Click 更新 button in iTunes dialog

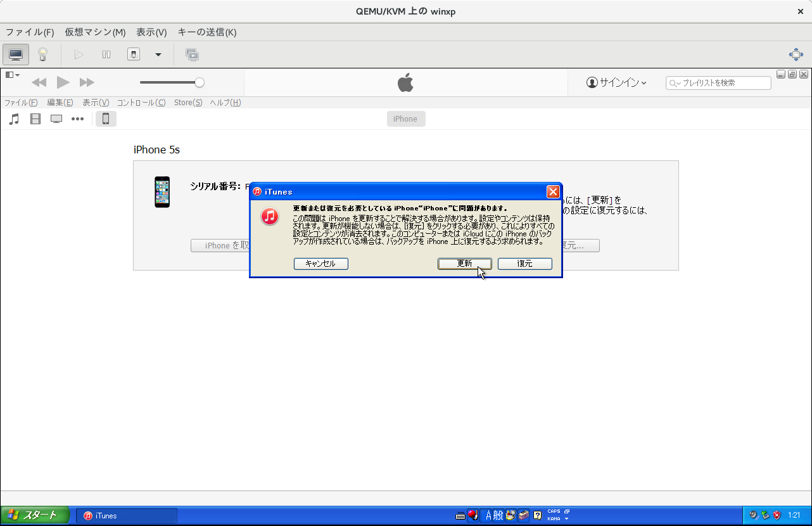[x=465, y=264]
